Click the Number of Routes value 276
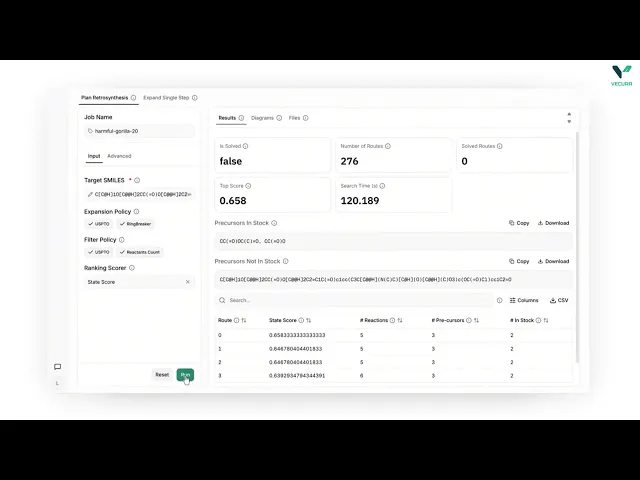The height and width of the screenshot is (480, 640). coord(349,161)
